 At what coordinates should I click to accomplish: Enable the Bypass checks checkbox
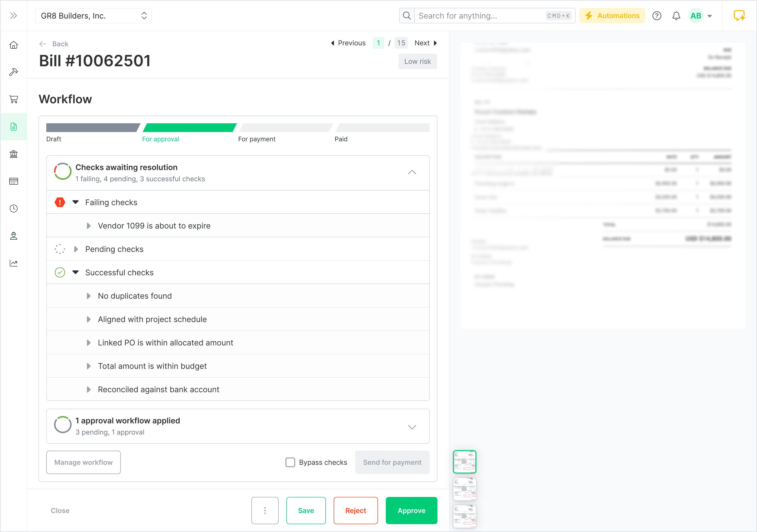coord(290,462)
